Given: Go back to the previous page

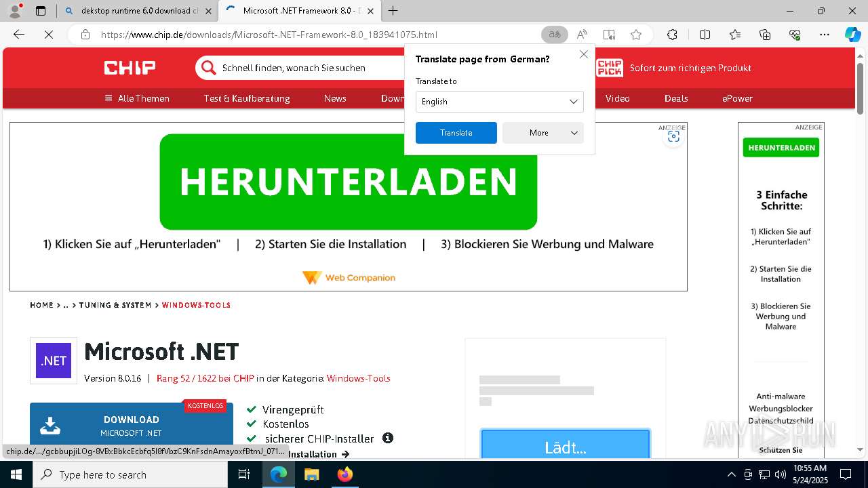Looking at the screenshot, I should coord(19,35).
